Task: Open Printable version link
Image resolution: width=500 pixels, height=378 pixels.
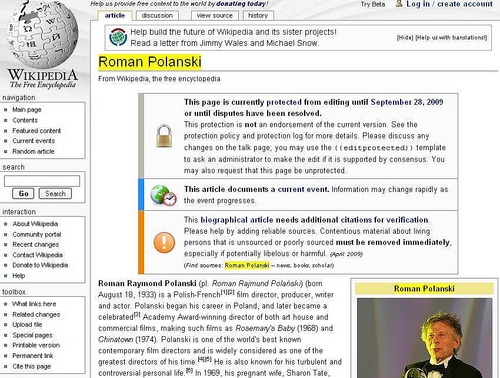Action: (36, 345)
